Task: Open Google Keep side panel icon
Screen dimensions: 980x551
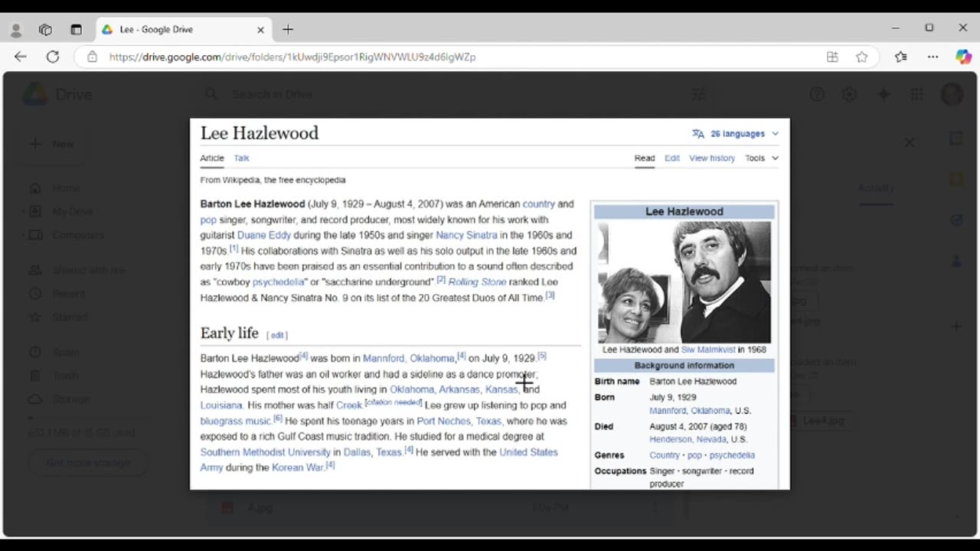Action: tap(956, 180)
